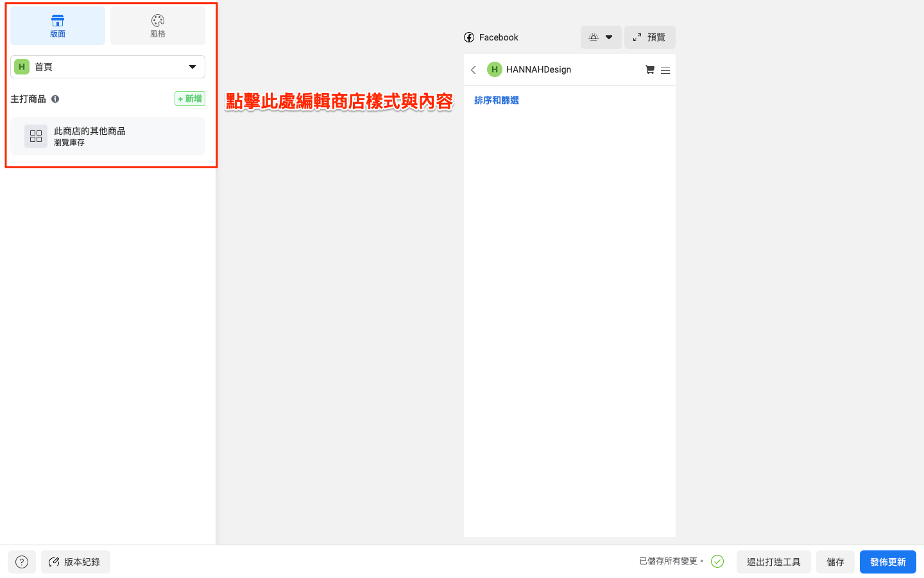Click the 主打商品 heading text
This screenshot has width=924, height=578.
click(x=28, y=99)
